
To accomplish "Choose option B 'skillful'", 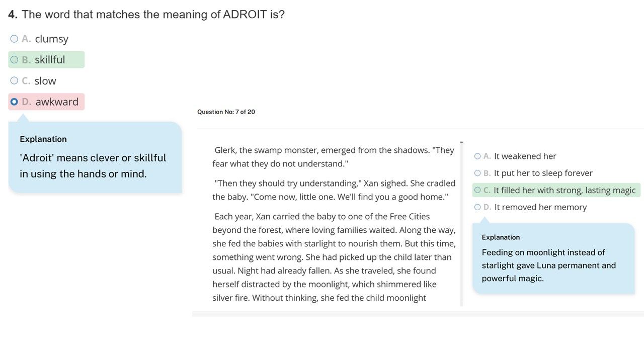I will 14,60.
